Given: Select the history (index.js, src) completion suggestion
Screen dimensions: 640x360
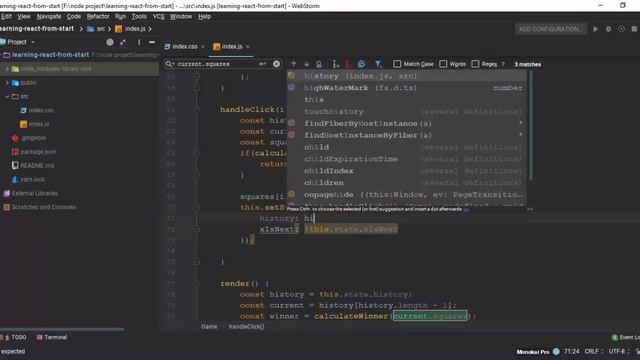Looking at the screenshot, I should pyautogui.click(x=406, y=76).
